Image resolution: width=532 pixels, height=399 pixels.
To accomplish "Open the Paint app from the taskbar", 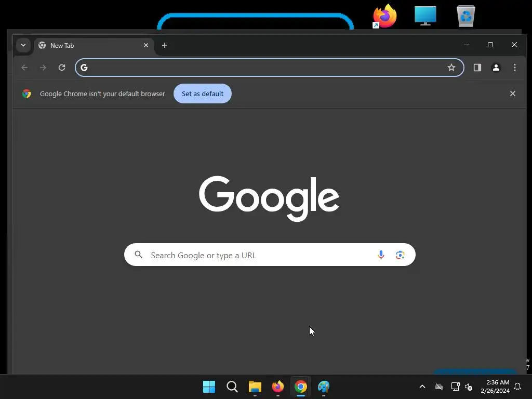I will [x=324, y=387].
